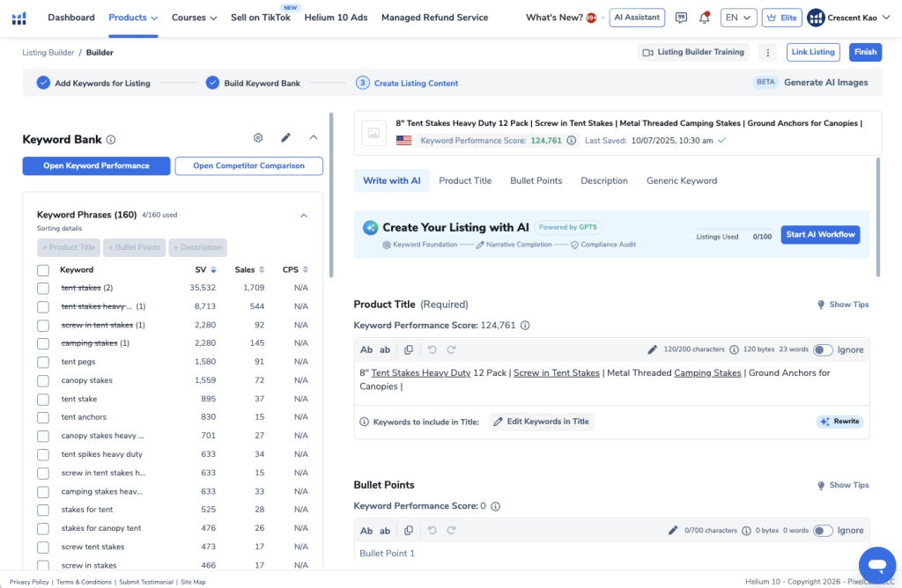Screen dimensions: 902x588
Task: Switch to the Bullet Points tab
Action: tap(536, 180)
